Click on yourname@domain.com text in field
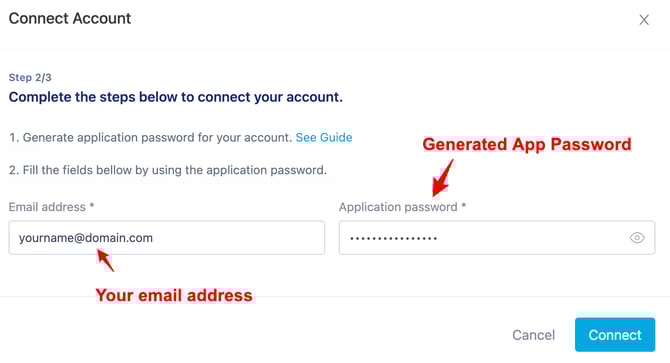This screenshot has width=670, height=363. (x=86, y=238)
